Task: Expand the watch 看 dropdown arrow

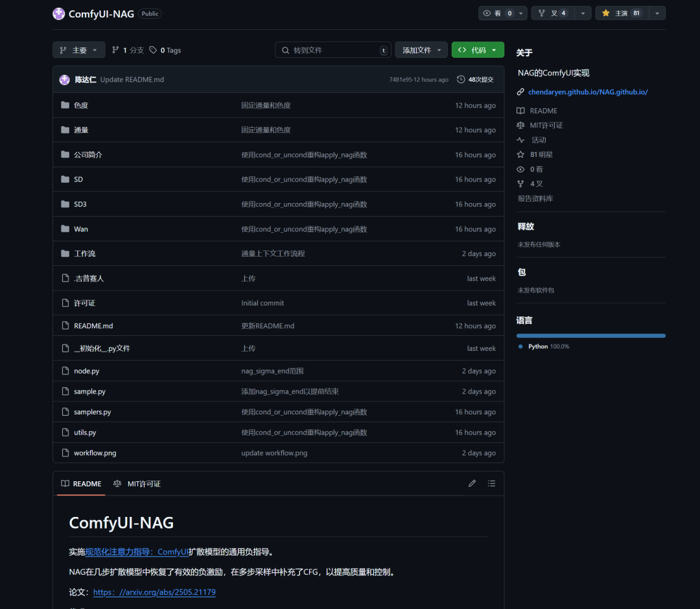Action: (x=521, y=14)
